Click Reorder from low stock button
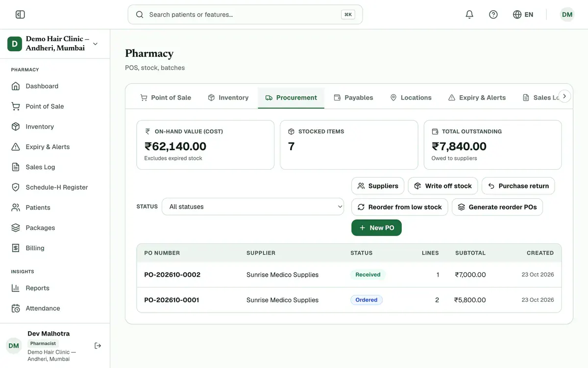The height and width of the screenshot is (368, 588). [400, 207]
